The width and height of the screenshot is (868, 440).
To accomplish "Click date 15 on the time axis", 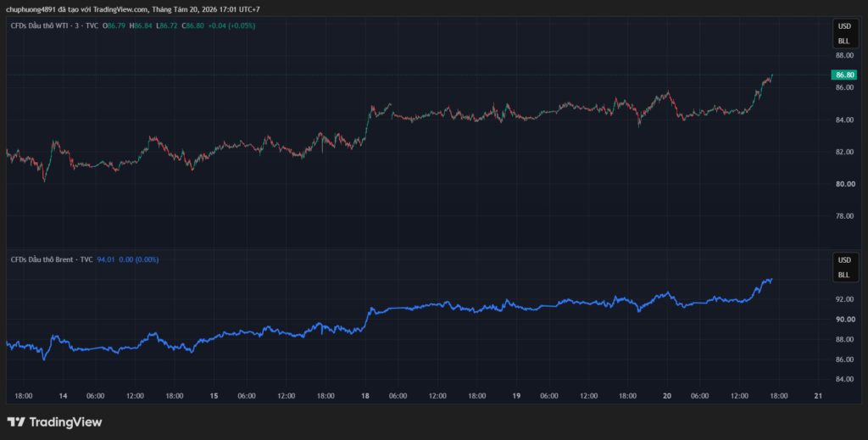I will coord(214,396).
